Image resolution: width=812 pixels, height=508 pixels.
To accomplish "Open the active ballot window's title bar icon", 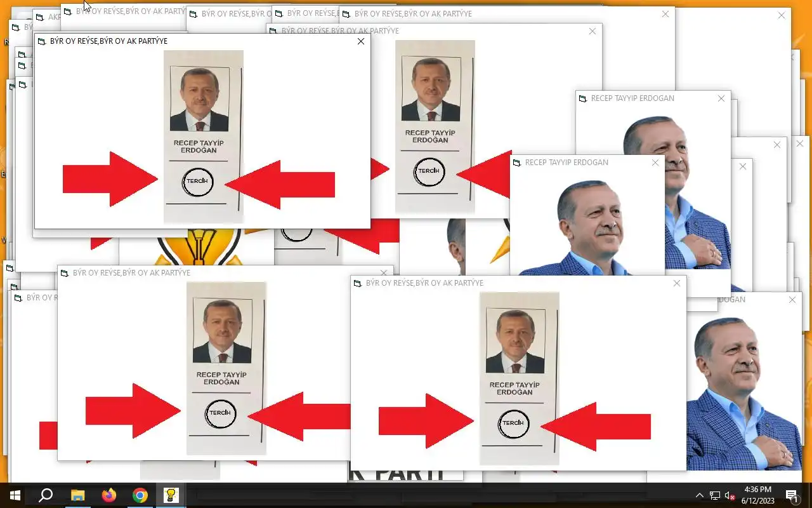I will click(x=42, y=41).
